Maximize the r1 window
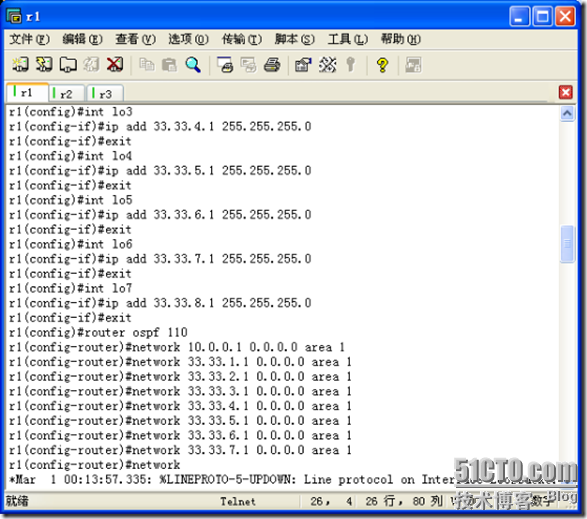The width and height of the screenshot is (587, 519). (542, 16)
